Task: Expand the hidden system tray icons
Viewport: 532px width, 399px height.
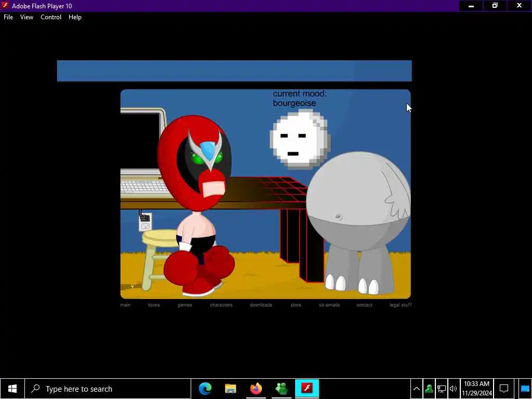Action: [x=417, y=389]
